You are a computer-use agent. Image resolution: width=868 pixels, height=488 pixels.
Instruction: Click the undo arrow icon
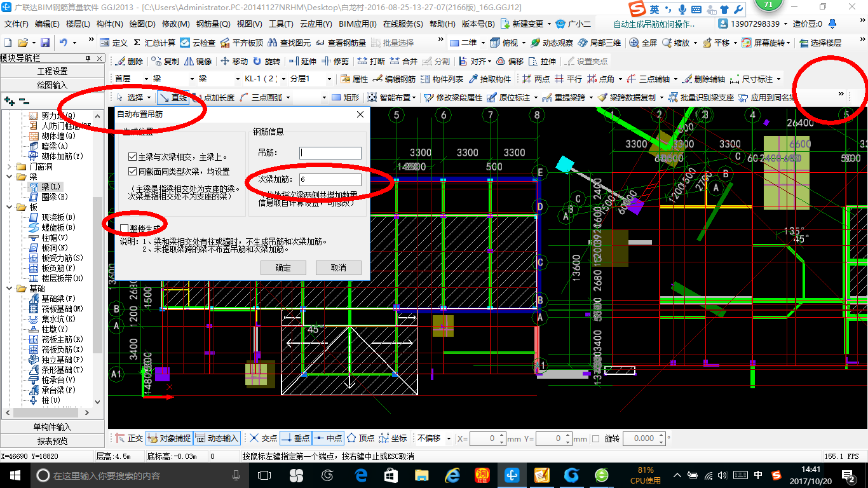64,43
